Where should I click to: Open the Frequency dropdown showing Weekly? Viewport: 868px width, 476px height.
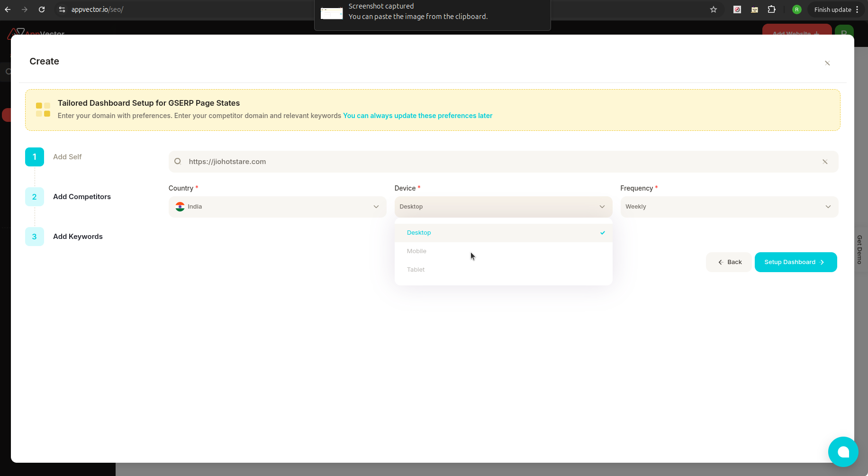pos(728,207)
